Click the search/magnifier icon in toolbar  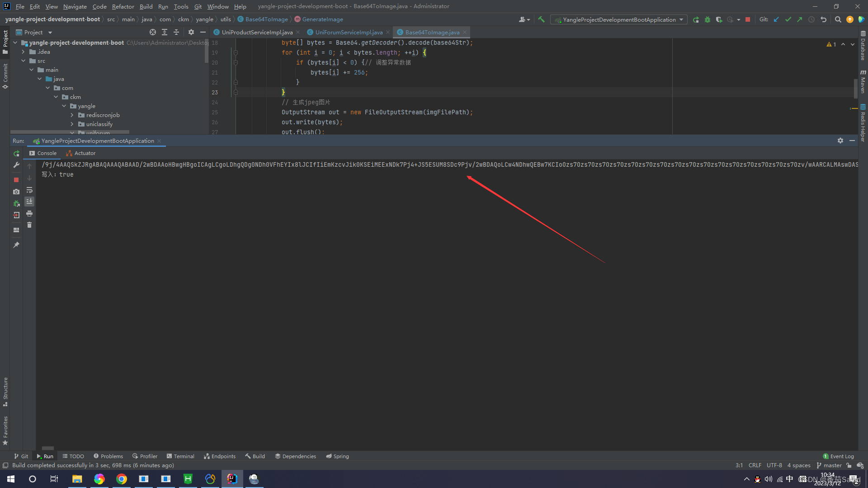[838, 20]
